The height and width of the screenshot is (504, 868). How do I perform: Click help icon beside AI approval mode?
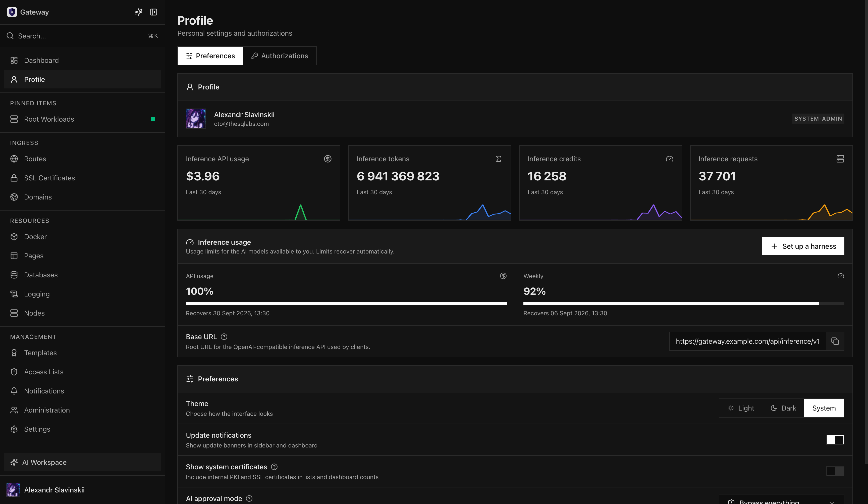coord(249,498)
